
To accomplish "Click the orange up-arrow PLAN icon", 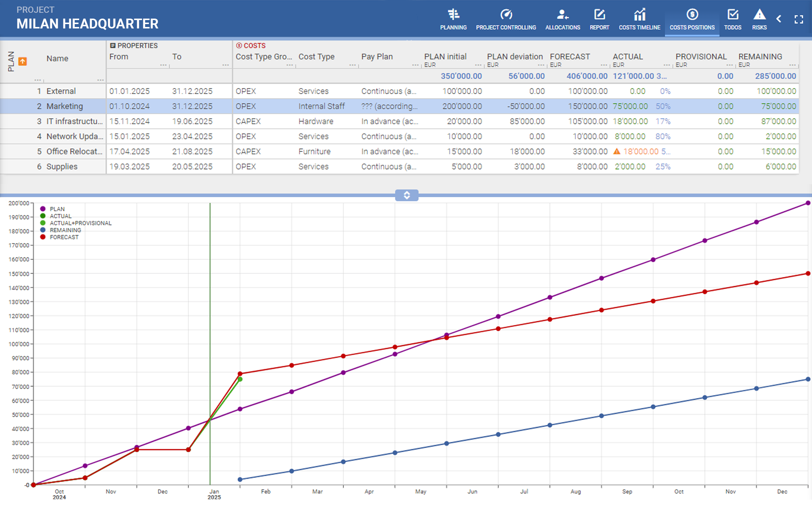I will [x=23, y=61].
